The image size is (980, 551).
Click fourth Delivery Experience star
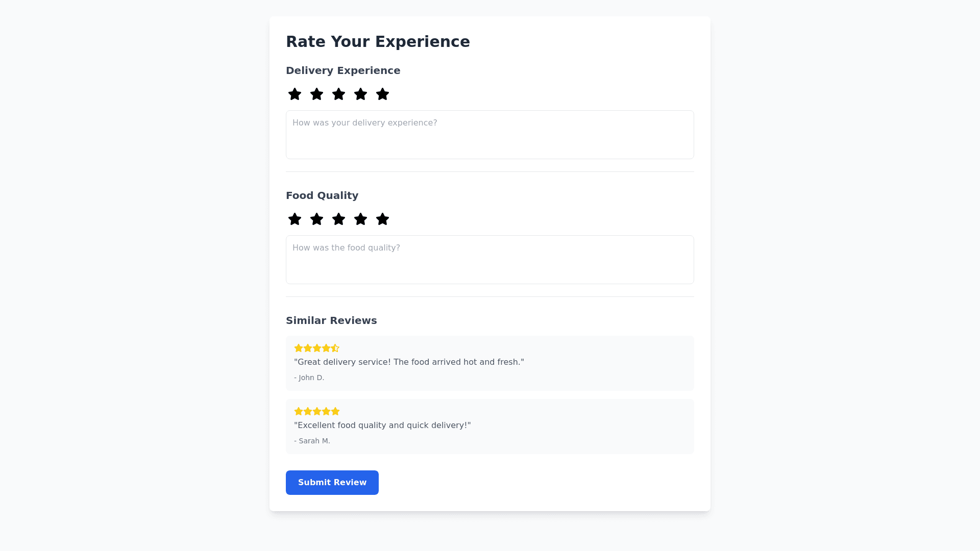coord(360,94)
